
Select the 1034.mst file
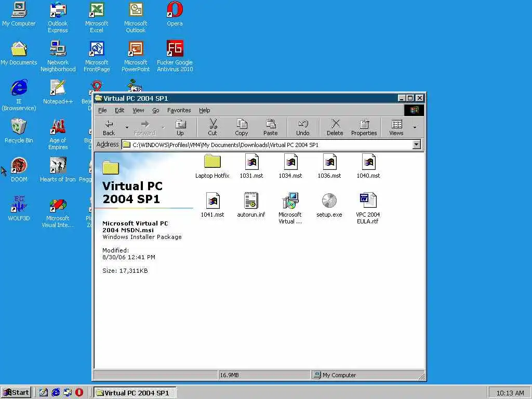pos(290,166)
